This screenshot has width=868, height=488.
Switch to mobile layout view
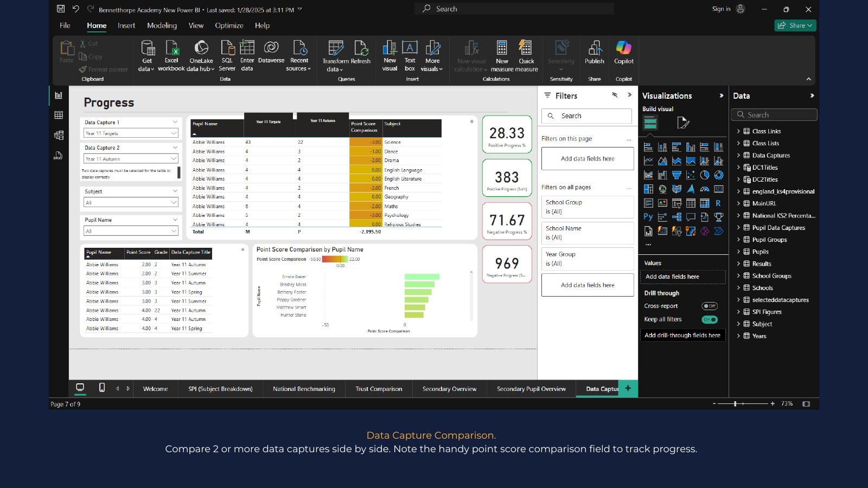click(102, 388)
